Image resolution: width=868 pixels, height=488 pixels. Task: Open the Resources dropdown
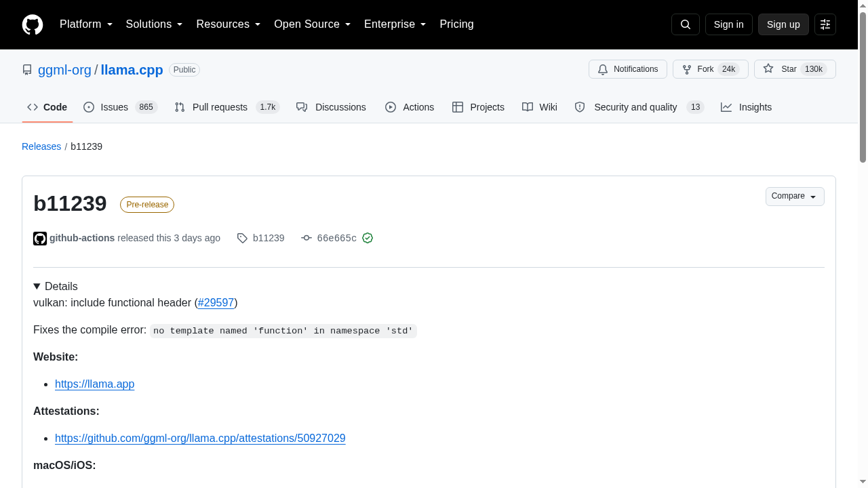click(x=229, y=24)
